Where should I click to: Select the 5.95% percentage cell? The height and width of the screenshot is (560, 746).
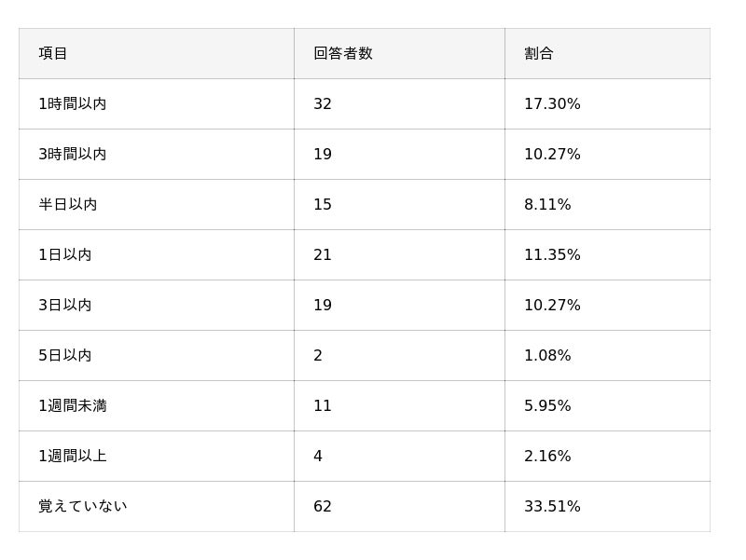tap(547, 406)
